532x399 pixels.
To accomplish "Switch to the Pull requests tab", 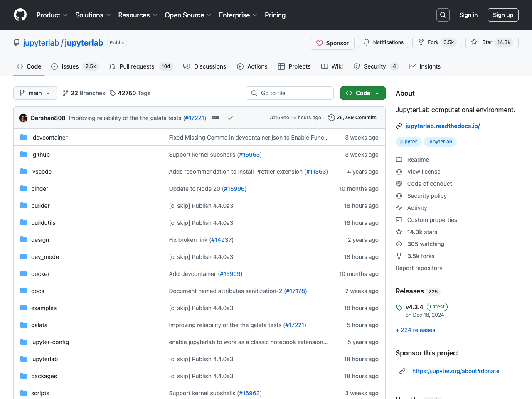I will point(141,66).
